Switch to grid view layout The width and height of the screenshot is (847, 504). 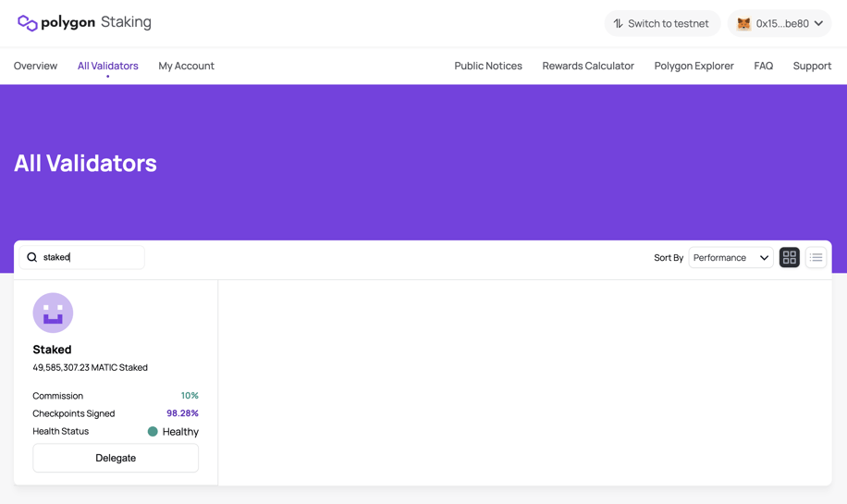(789, 257)
